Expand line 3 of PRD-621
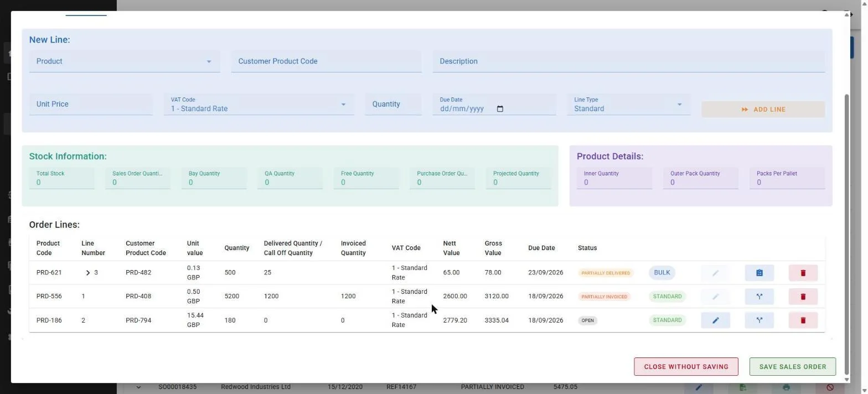The width and height of the screenshot is (868, 394). (x=87, y=273)
